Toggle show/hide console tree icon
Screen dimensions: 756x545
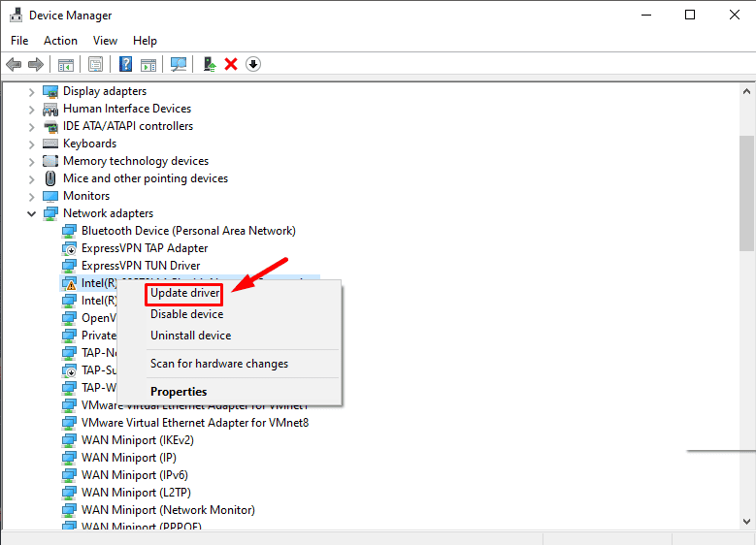(66, 64)
